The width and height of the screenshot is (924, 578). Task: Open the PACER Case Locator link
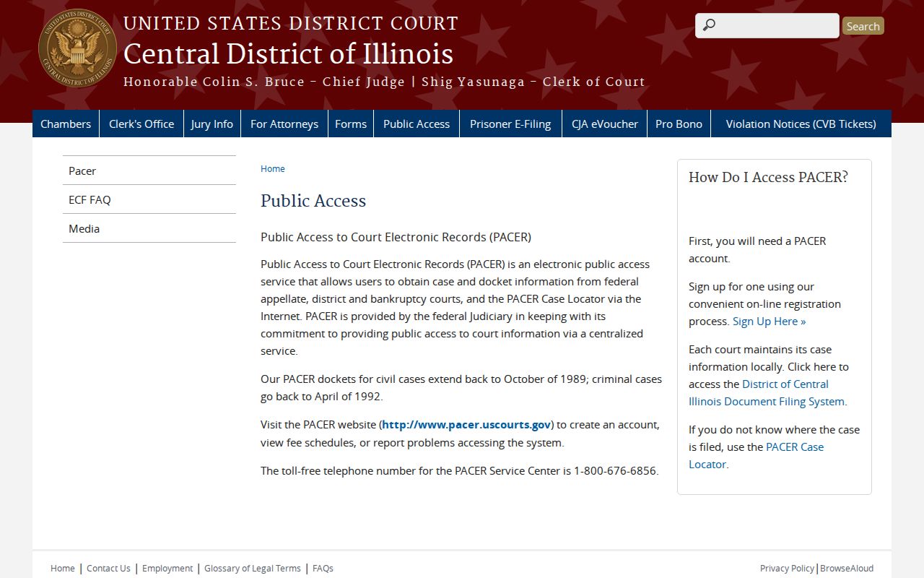pos(757,456)
